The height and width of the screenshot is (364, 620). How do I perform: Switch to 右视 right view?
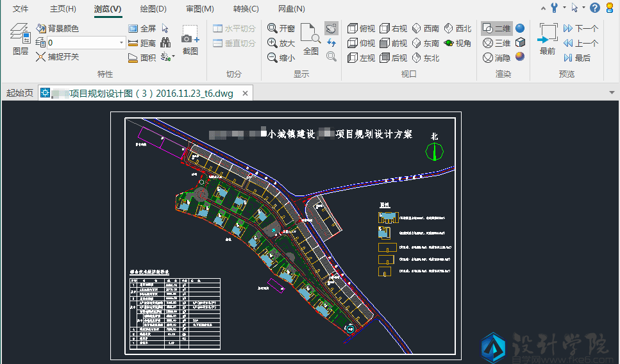393,28
